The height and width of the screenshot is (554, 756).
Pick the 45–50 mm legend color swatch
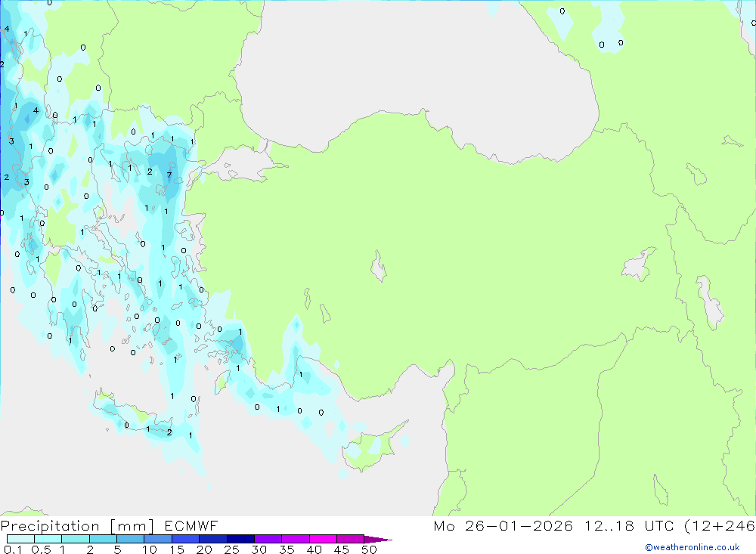tap(350, 539)
